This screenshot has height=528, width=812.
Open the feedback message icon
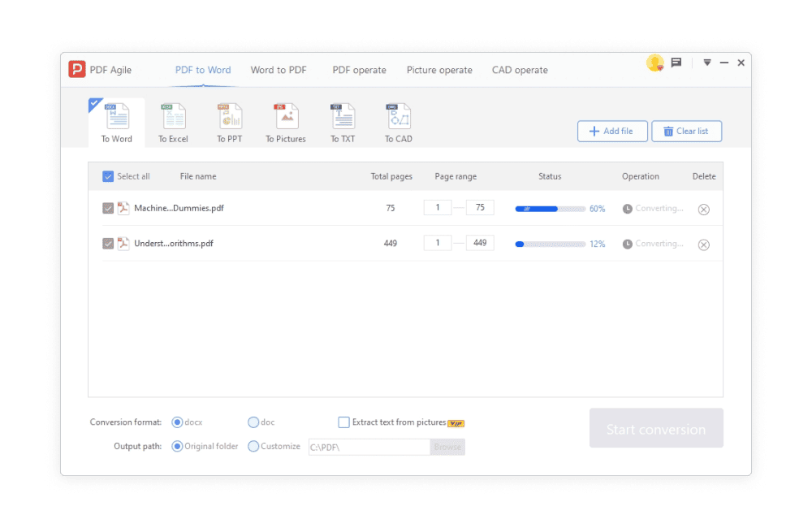click(676, 63)
